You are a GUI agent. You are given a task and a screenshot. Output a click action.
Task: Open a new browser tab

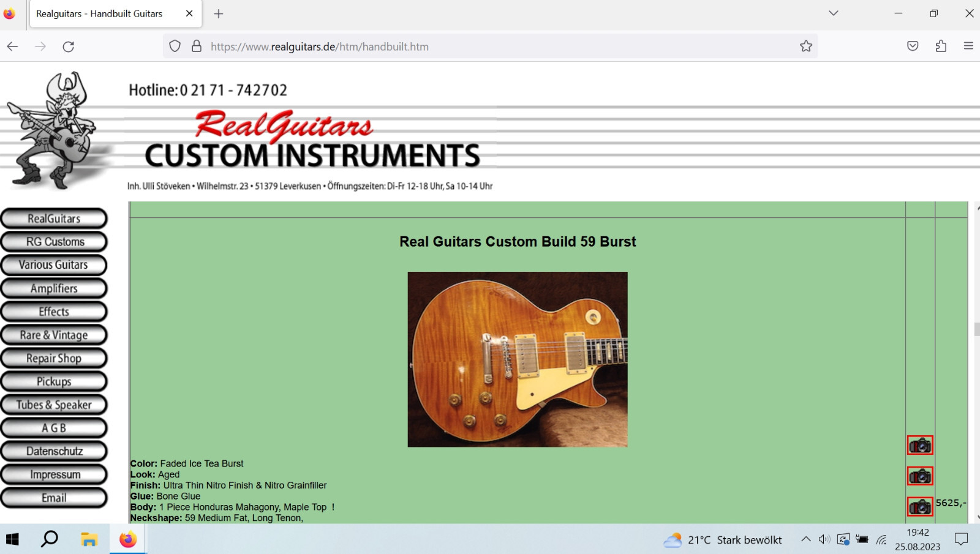click(219, 13)
